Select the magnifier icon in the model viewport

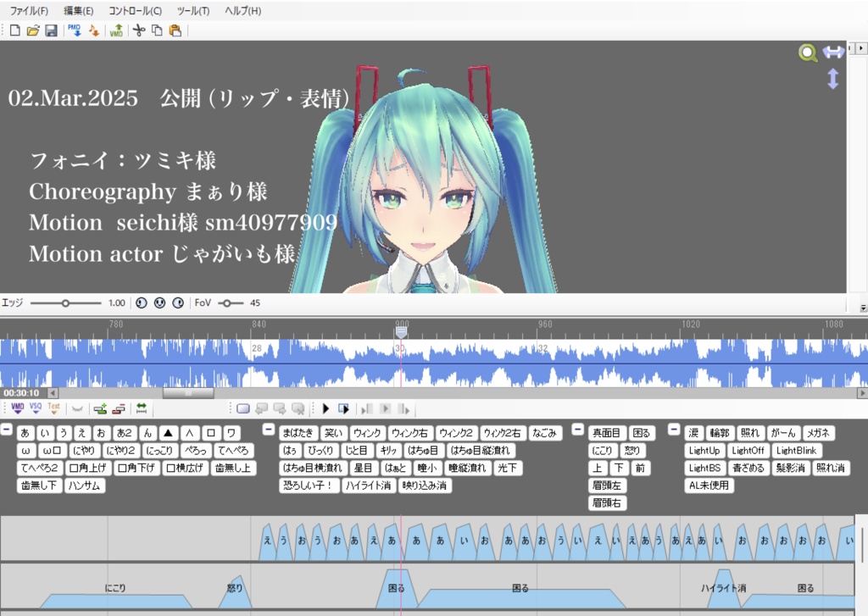click(806, 51)
